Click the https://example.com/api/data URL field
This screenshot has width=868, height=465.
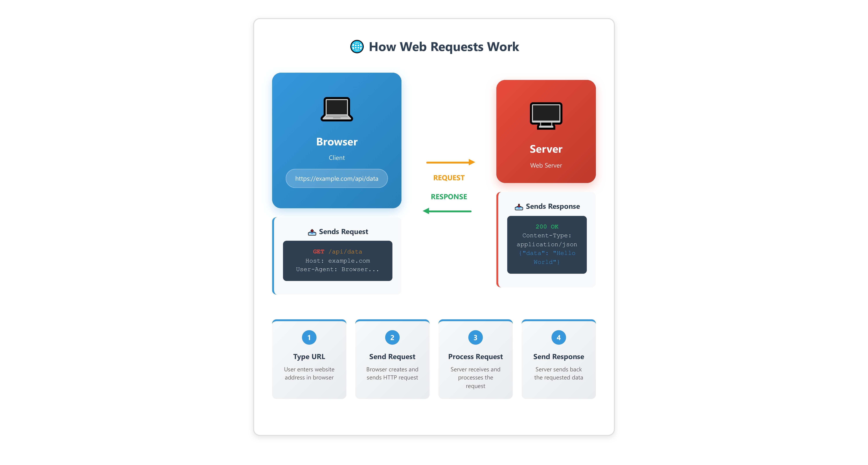click(x=337, y=179)
